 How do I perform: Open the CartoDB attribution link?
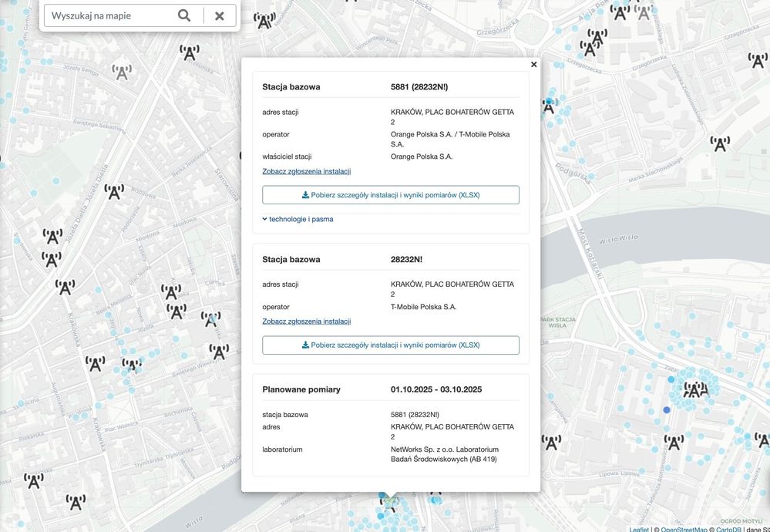[728, 529]
